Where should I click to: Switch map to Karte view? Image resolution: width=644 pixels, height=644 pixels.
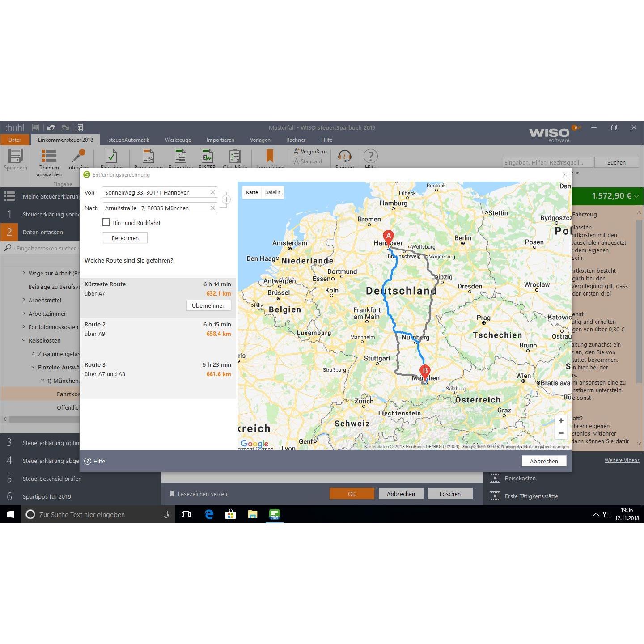pyautogui.click(x=252, y=192)
